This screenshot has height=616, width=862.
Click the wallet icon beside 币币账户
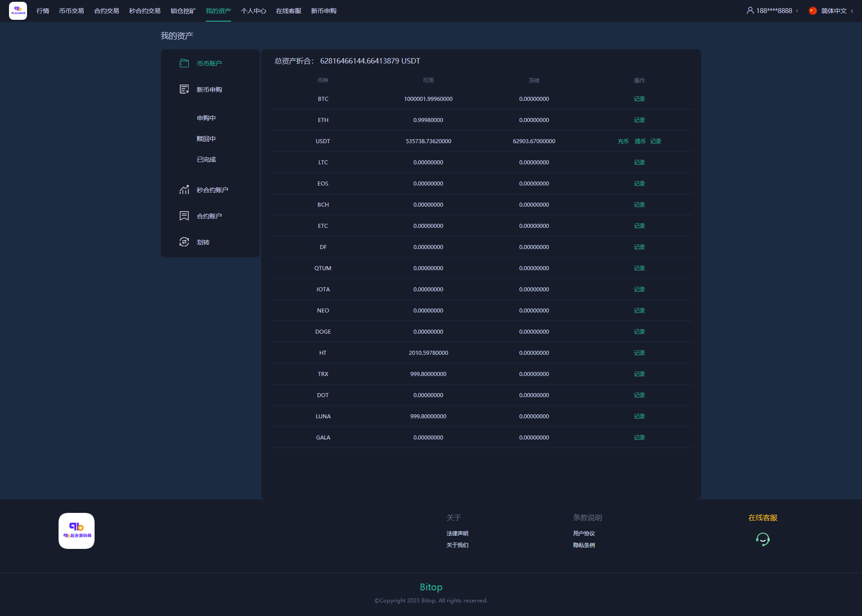point(184,63)
